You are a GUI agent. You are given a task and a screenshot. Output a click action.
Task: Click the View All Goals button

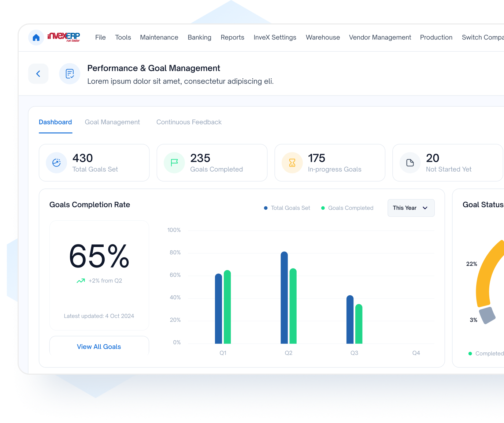99,346
